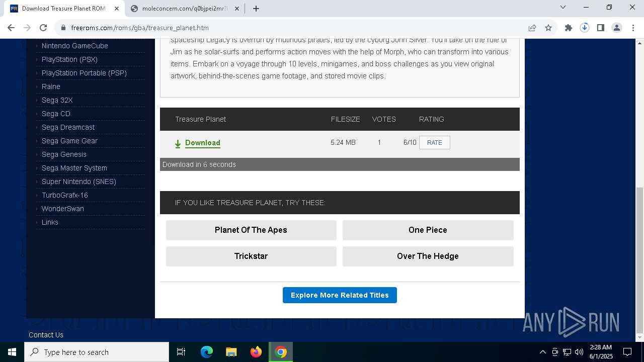Click the green Download link
Image resolution: width=644 pixels, height=362 pixels.
point(203,143)
